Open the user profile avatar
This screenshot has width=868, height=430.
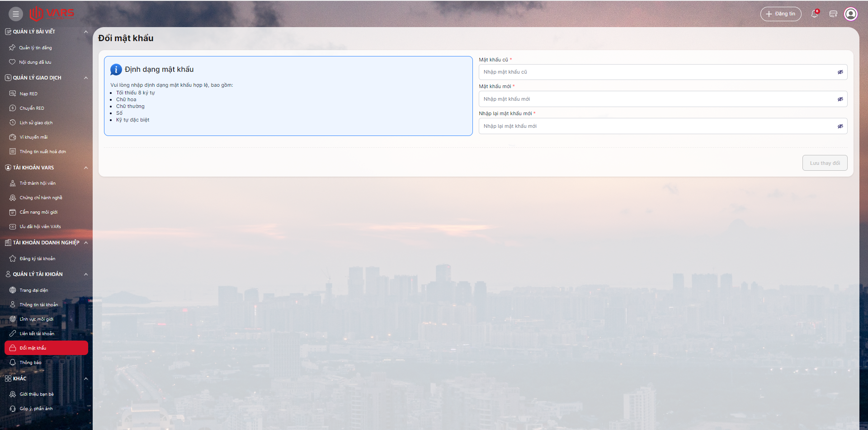(x=850, y=14)
